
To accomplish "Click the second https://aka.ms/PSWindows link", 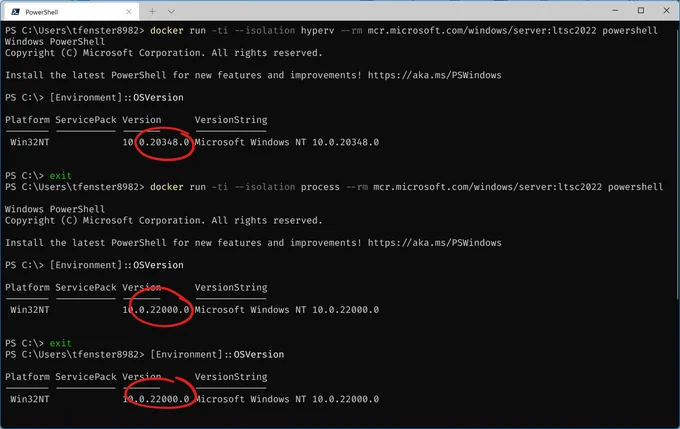I will tap(435, 242).
